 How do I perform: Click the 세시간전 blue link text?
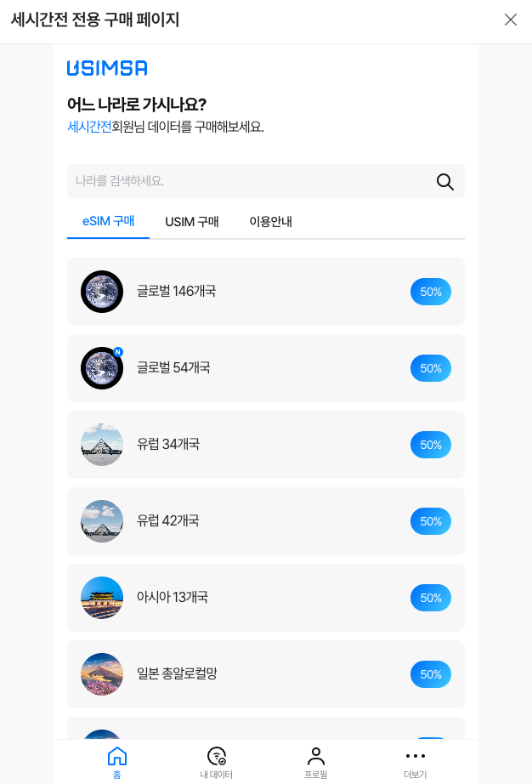(89, 127)
